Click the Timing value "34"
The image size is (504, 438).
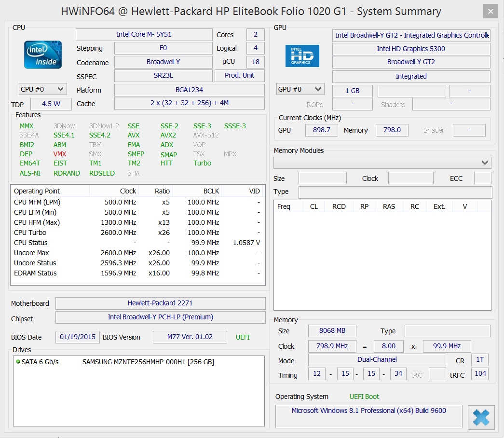tap(398, 374)
